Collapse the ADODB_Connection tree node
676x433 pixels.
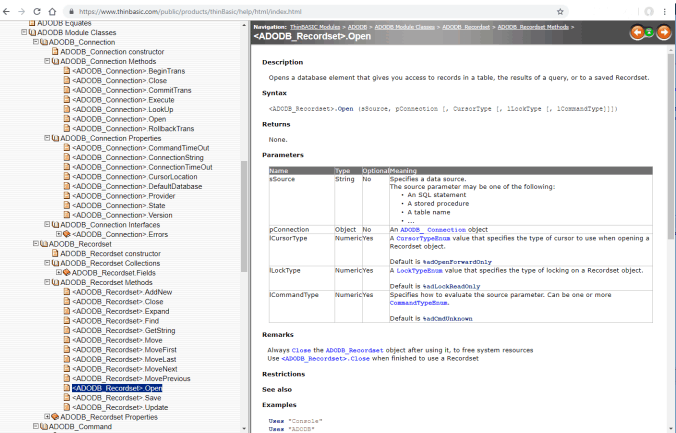pos(36,42)
